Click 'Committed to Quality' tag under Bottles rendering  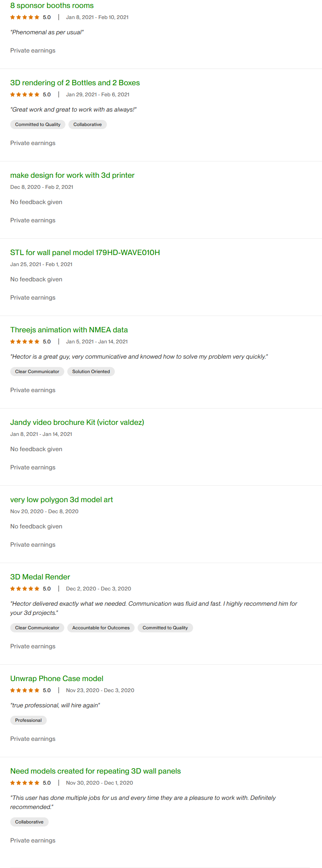38,124
